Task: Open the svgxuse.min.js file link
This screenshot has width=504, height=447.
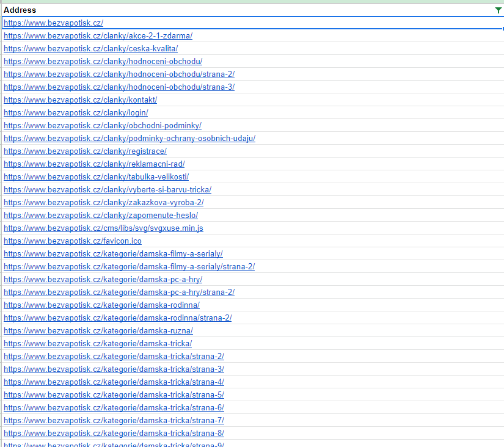Action: point(103,228)
